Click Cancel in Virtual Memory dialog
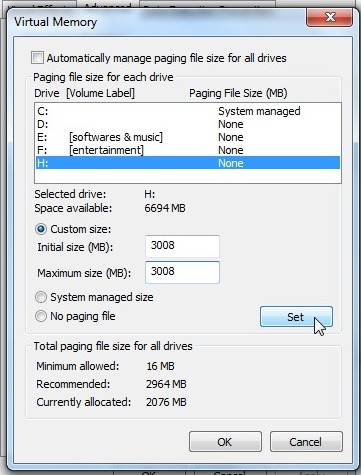 [x=306, y=442]
